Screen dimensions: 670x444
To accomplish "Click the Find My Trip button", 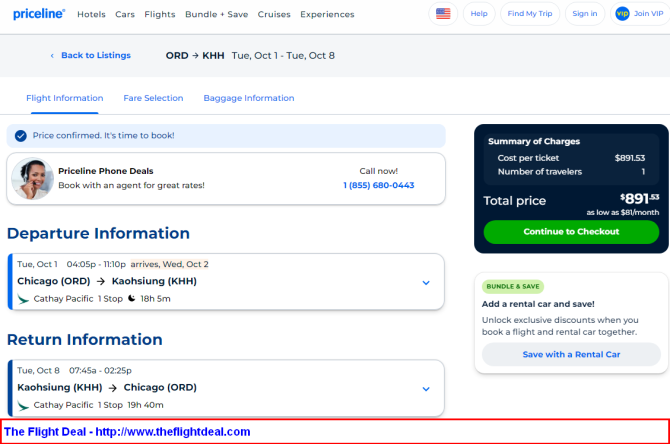I will tap(529, 14).
